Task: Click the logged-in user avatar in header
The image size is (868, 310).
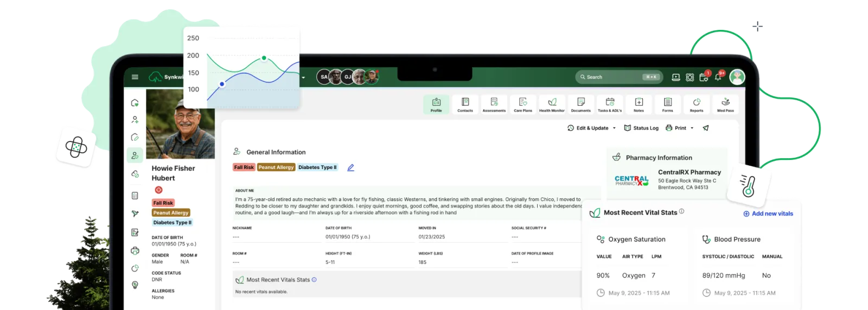Action: 737,77
